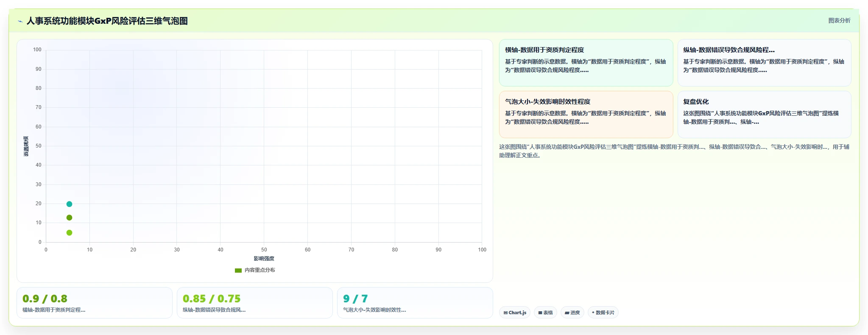Click the 横轴-数据用于资质判定程 stat caption
868x335 pixels.
tap(54, 310)
